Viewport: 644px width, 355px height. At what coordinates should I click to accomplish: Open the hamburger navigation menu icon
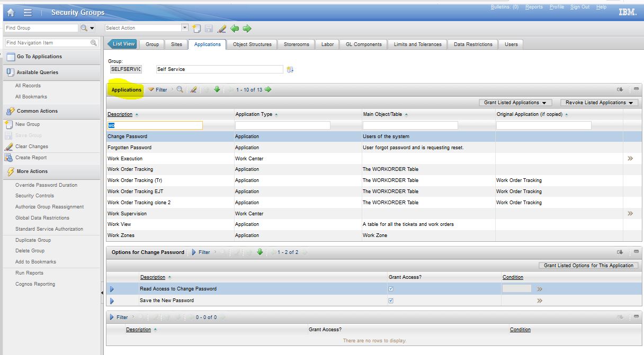[x=28, y=12]
